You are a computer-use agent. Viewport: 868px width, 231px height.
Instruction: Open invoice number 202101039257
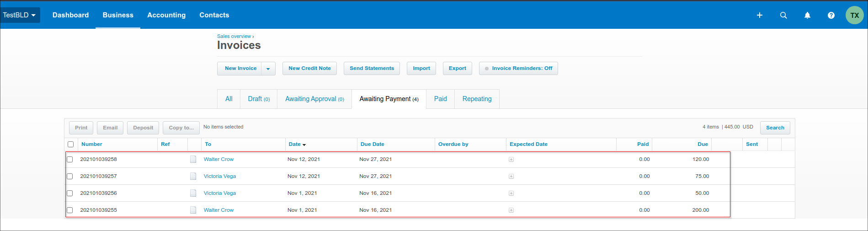click(98, 176)
